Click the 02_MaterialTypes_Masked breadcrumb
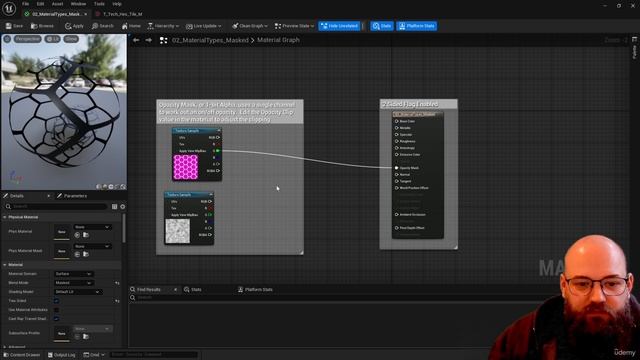Viewport: 640px width, 360px height. (210, 40)
